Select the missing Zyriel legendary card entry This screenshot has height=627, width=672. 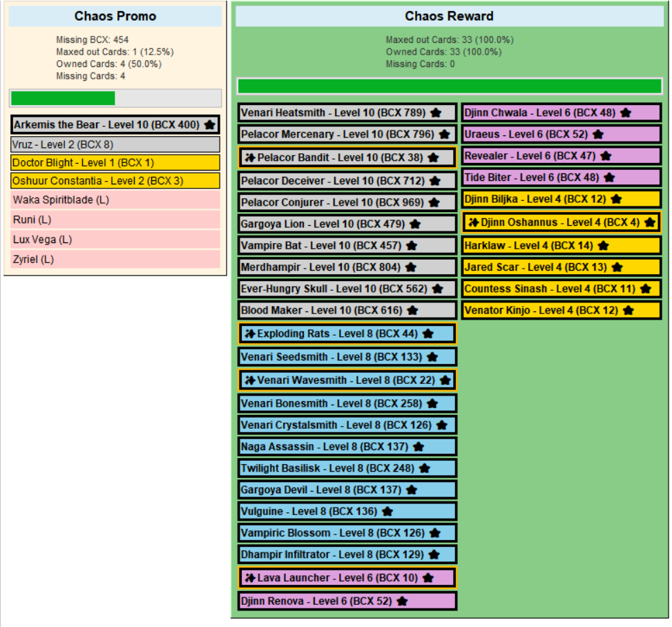click(115, 259)
